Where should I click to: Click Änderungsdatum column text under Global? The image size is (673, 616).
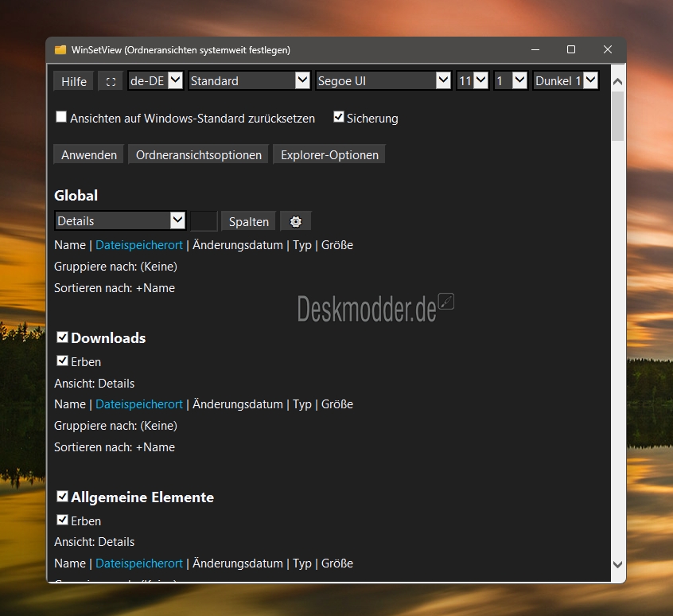[237, 245]
